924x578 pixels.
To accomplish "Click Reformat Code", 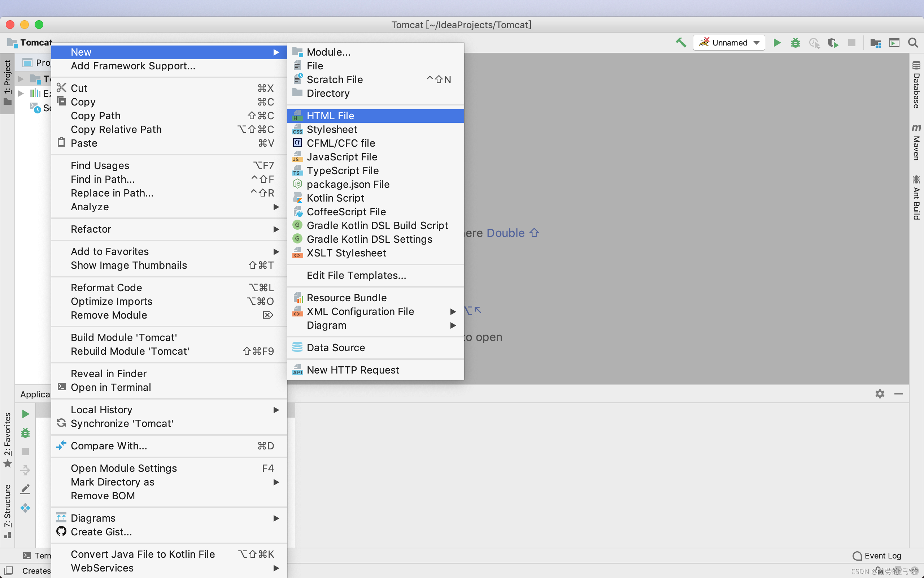I will pyautogui.click(x=169, y=288).
